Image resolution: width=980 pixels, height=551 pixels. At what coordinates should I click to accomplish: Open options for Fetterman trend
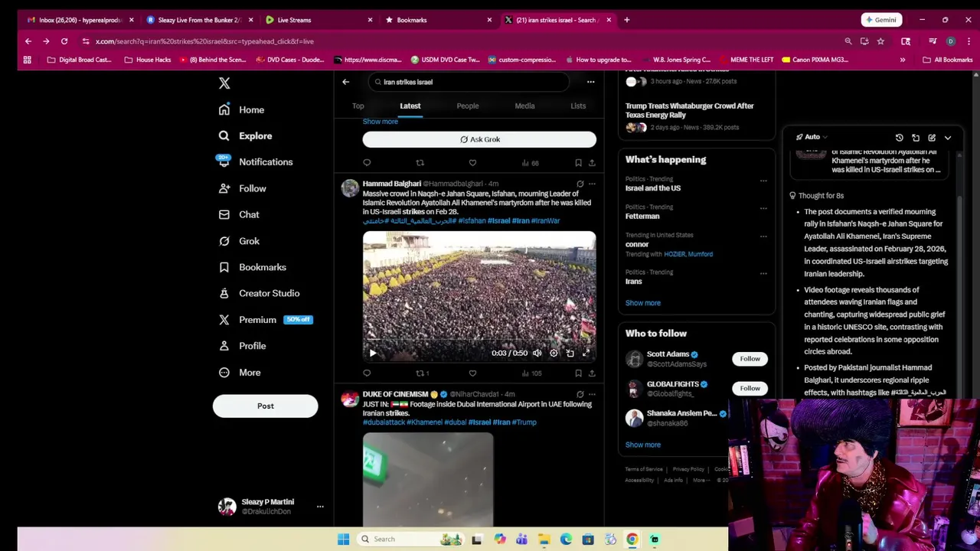pyautogui.click(x=763, y=209)
